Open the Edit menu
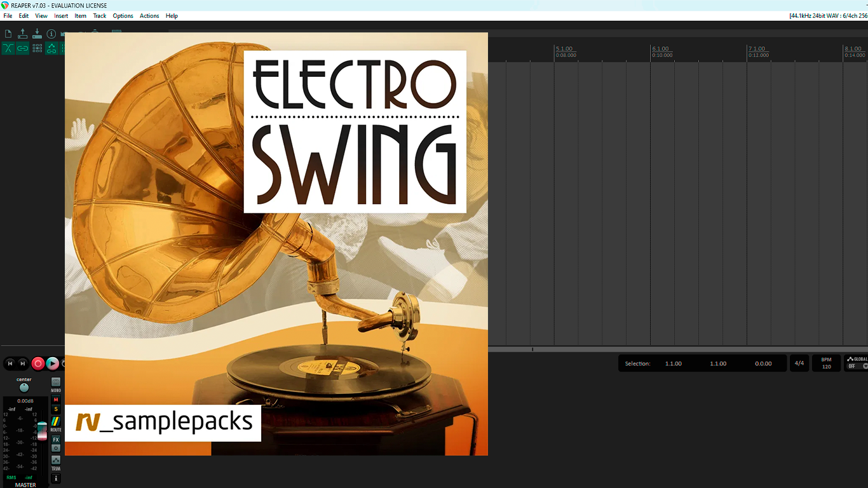This screenshot has width=868, height=488. [x=24, y=16]
